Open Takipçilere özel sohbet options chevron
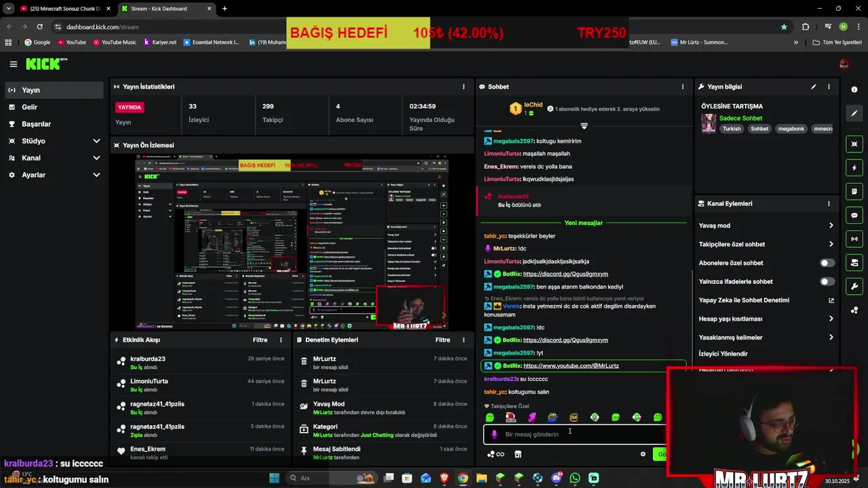Viewport: 868px width, 488px height. (831, 244)
